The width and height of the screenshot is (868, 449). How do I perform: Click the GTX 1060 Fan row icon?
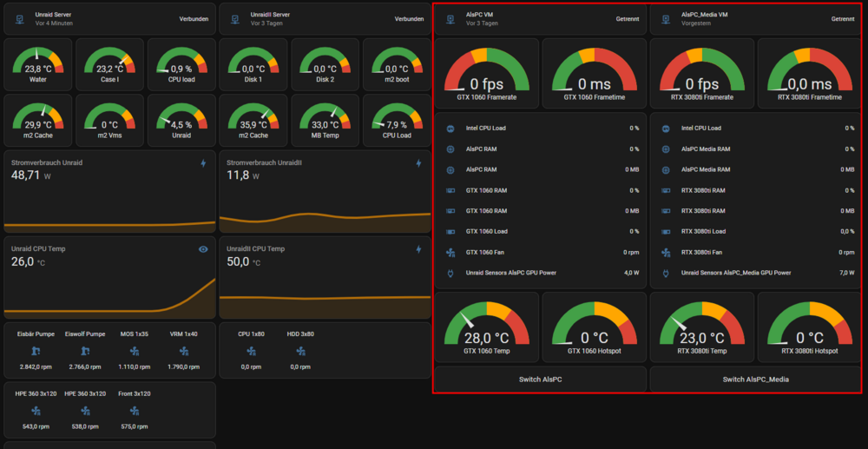(450, 253)
